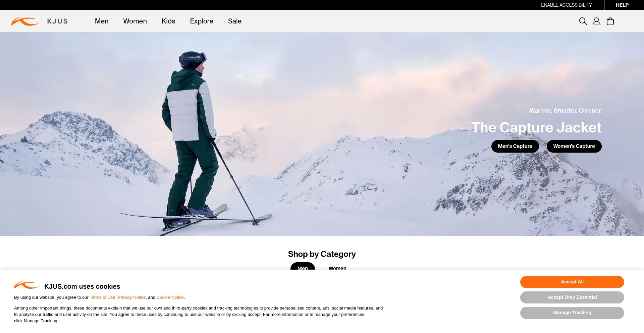Click the Men's Capture button
644x333 pixels.
pyautogui.click(x=515, y=146)
